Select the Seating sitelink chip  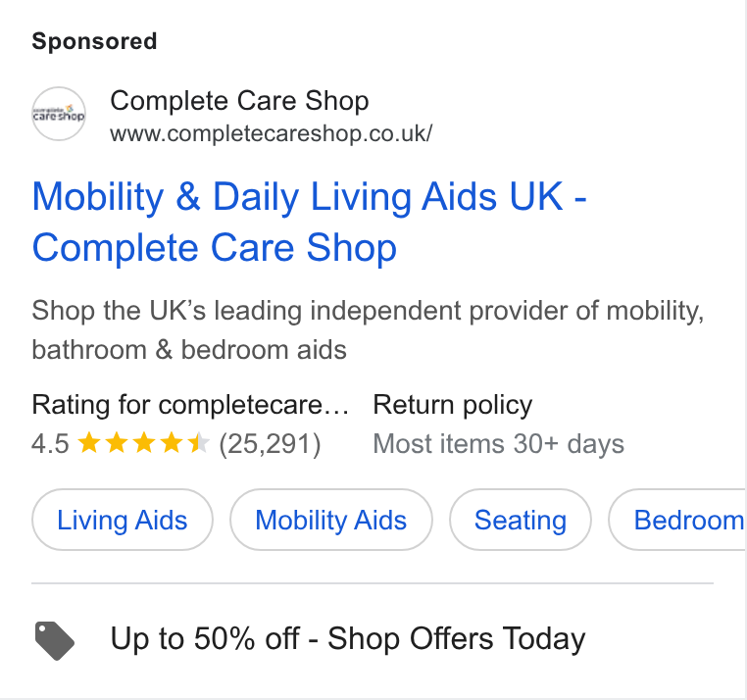click(521, 520)
